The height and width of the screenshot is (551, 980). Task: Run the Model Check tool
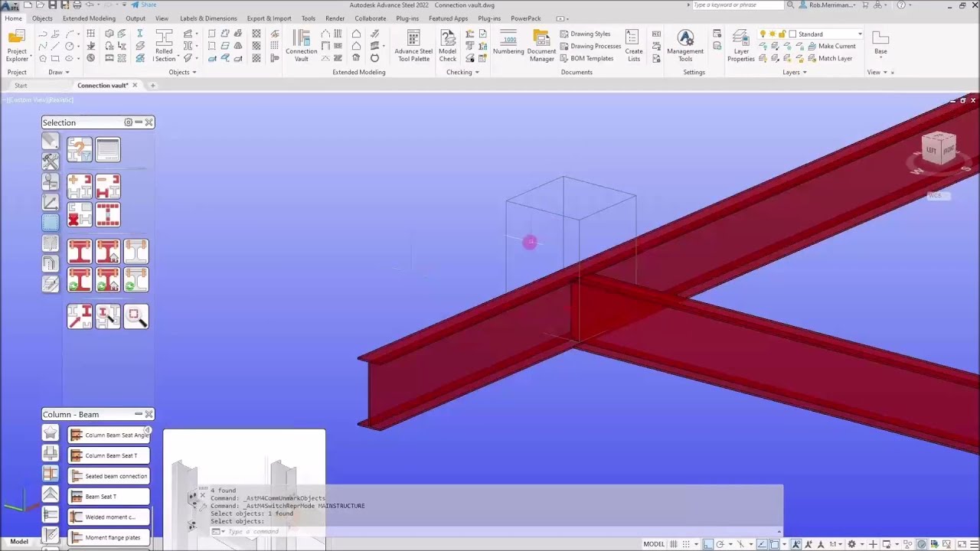pyautogui.click(x=448, y=46)
